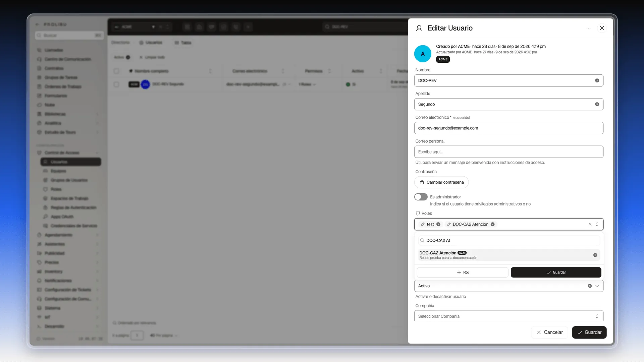Select the Usuarios item in the blurred sidebar

pyautogui.click(x=71, y=162)
